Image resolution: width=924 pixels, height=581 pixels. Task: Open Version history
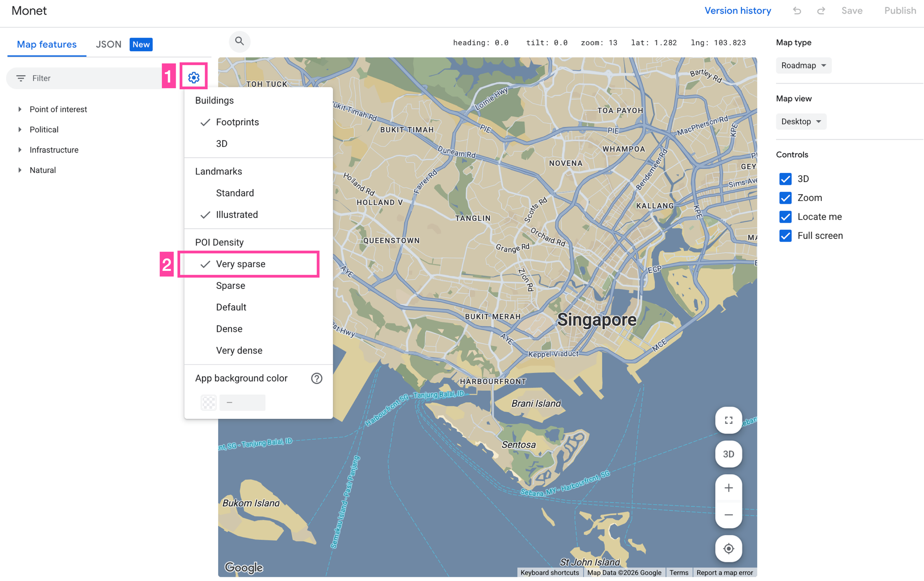(x=737, y=11)
